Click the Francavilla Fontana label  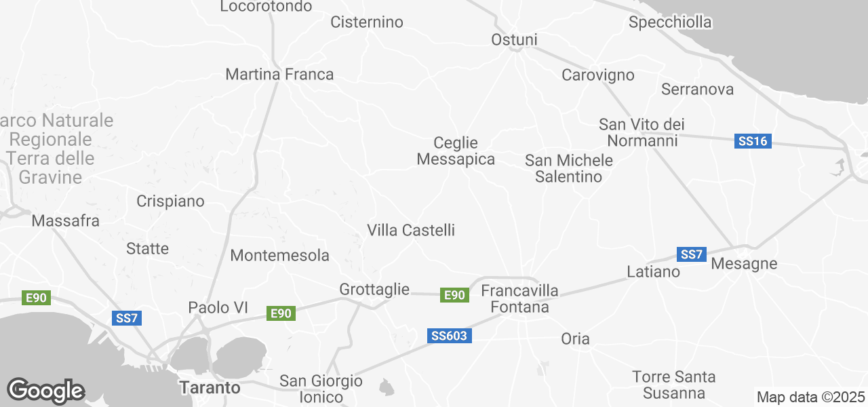519,299
